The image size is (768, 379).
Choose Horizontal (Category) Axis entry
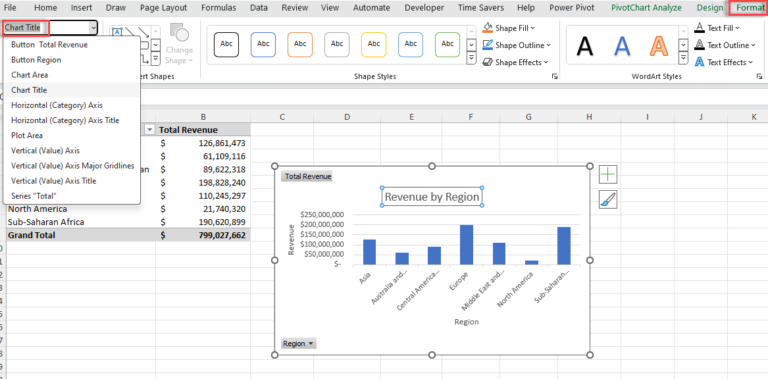72,105
